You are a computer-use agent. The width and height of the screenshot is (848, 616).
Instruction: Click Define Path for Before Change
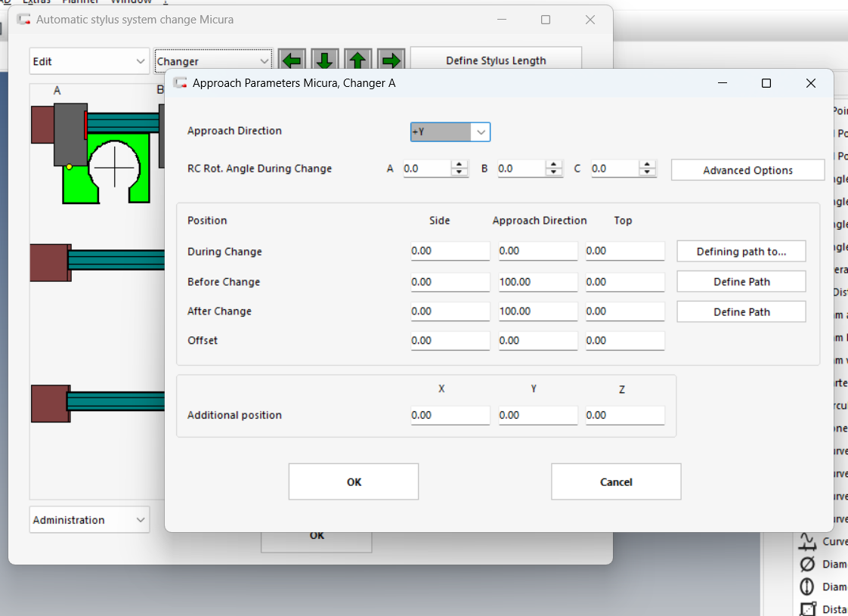tap(741, 282)
